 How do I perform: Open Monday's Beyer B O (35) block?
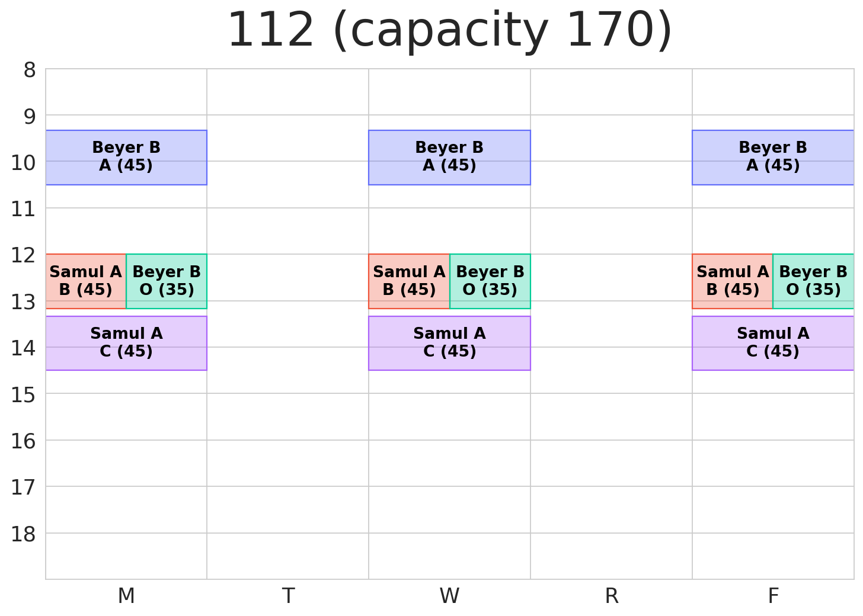coord(167,281)
